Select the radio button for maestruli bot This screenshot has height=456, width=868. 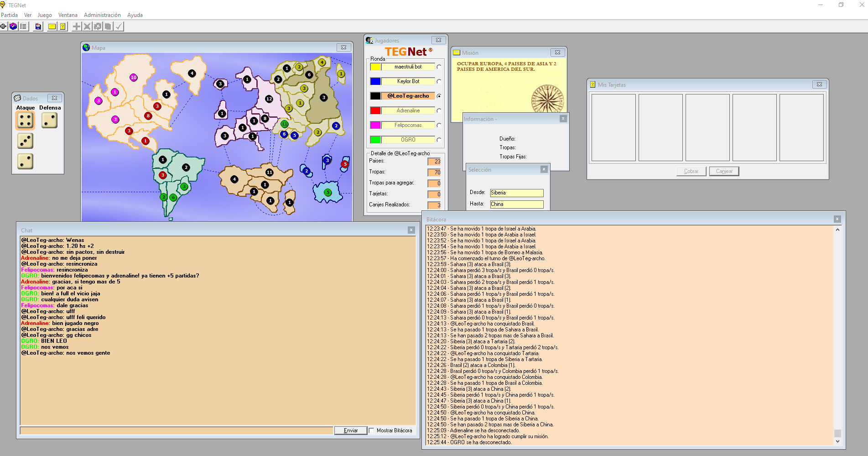click(x=439, y=67)
